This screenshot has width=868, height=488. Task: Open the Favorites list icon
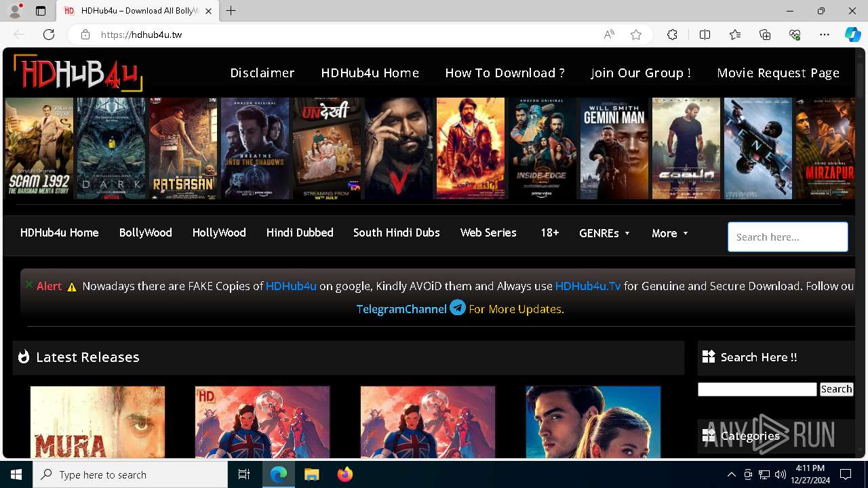point(735,35)
